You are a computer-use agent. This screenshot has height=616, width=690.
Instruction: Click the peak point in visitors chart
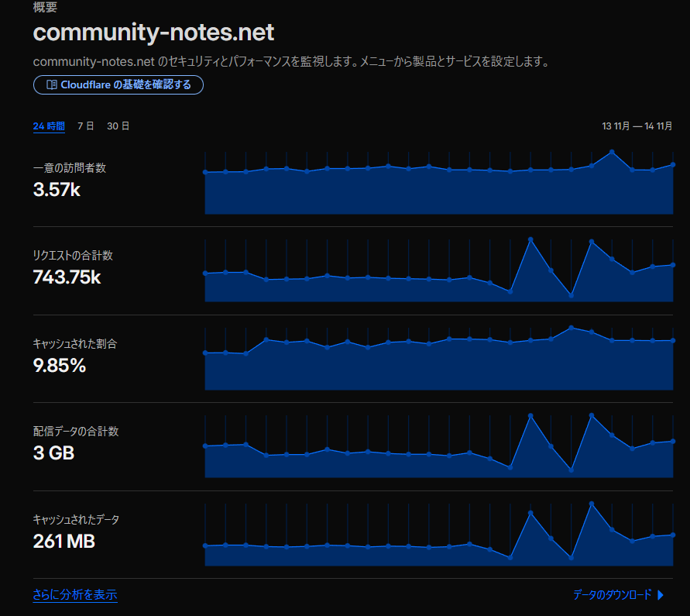[x=612, y=152]
